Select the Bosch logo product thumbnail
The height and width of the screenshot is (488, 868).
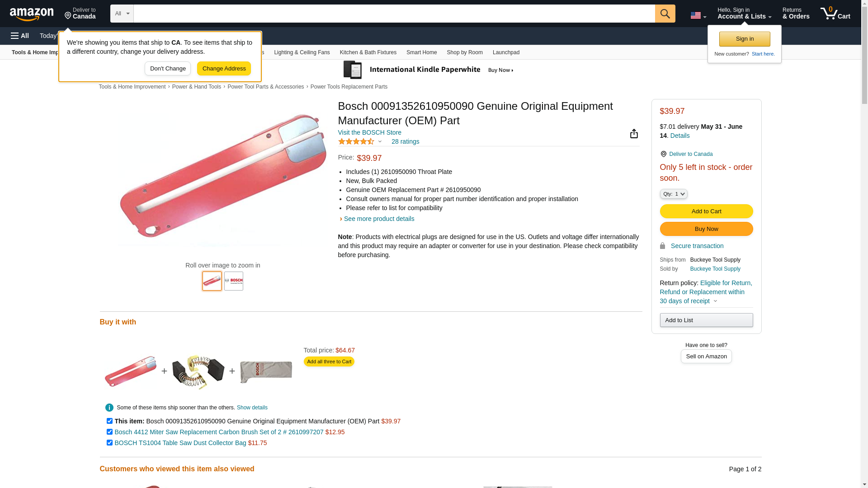coord(234,281)
